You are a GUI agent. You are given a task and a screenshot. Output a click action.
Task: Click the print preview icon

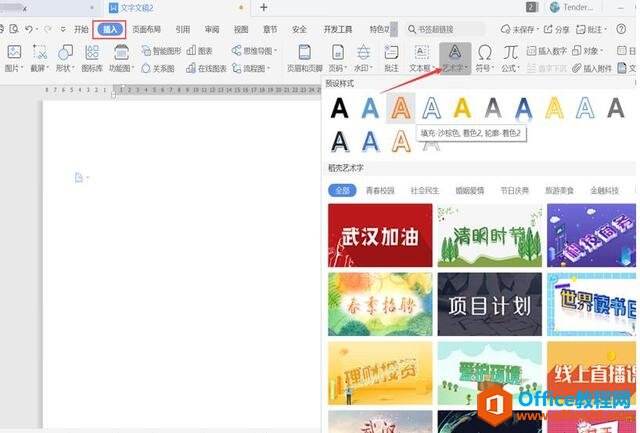(x=14, y=29)
